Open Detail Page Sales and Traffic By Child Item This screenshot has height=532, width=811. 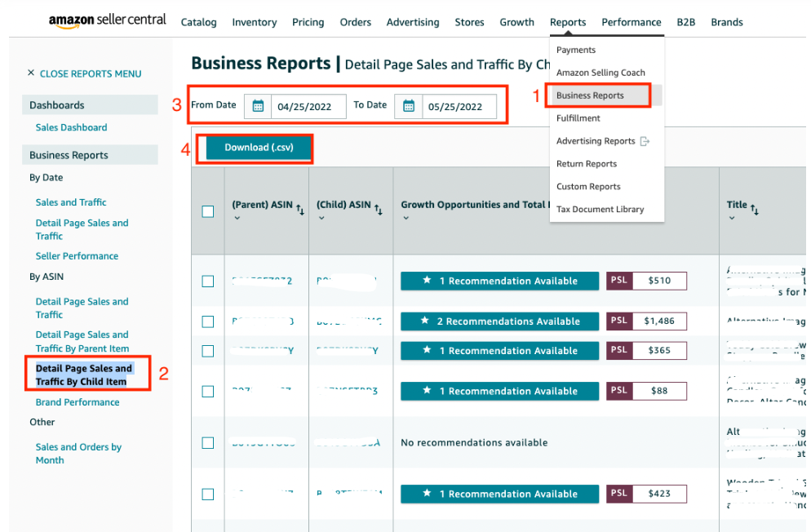[x=84, y=375]
